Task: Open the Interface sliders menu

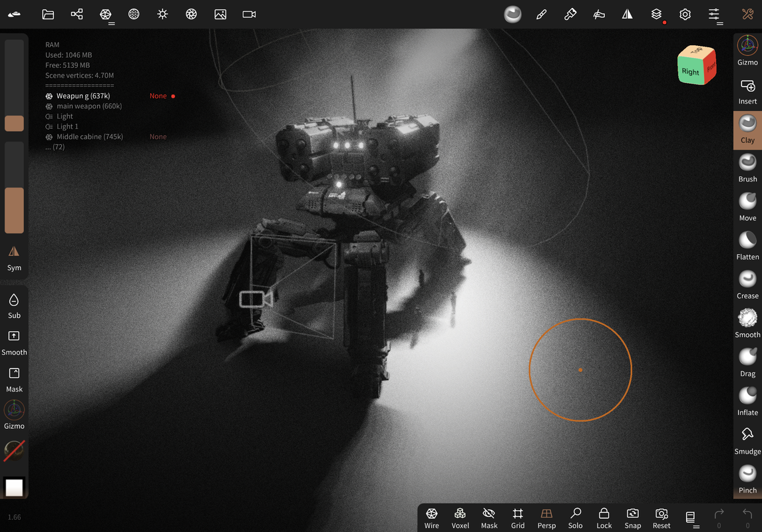Action: pyautogui.click(x=714, y=14)
